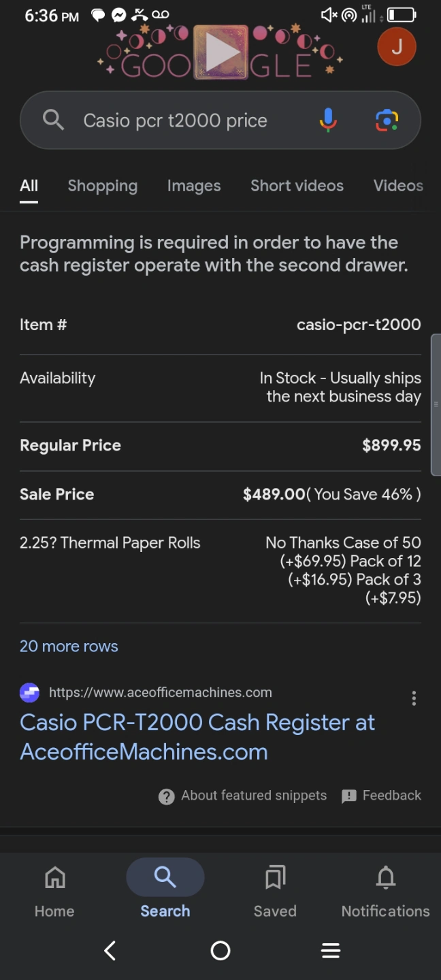Tap the aceofficemachines.com site URL
The image size is (441, 980).
[x=160, y=692]
